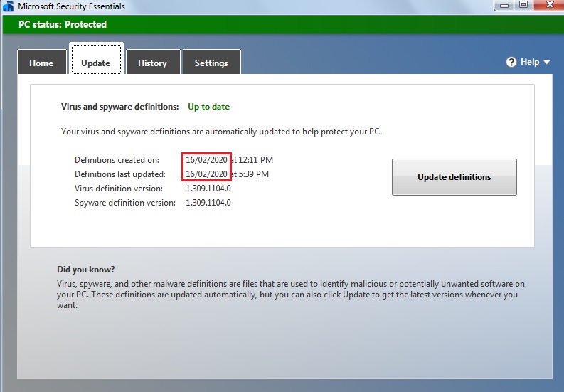
Task: Click spyware definition version 1.309.1104.0
Action: [x=208, y=203]
